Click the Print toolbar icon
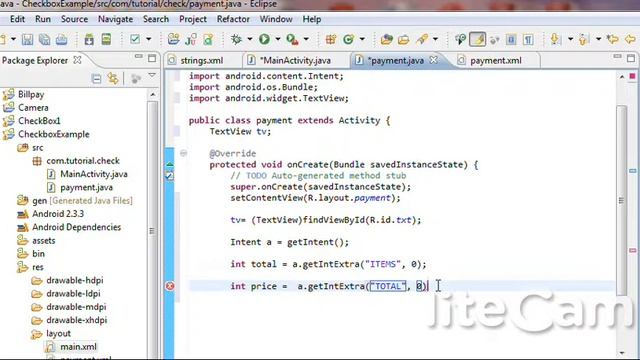 61,39
